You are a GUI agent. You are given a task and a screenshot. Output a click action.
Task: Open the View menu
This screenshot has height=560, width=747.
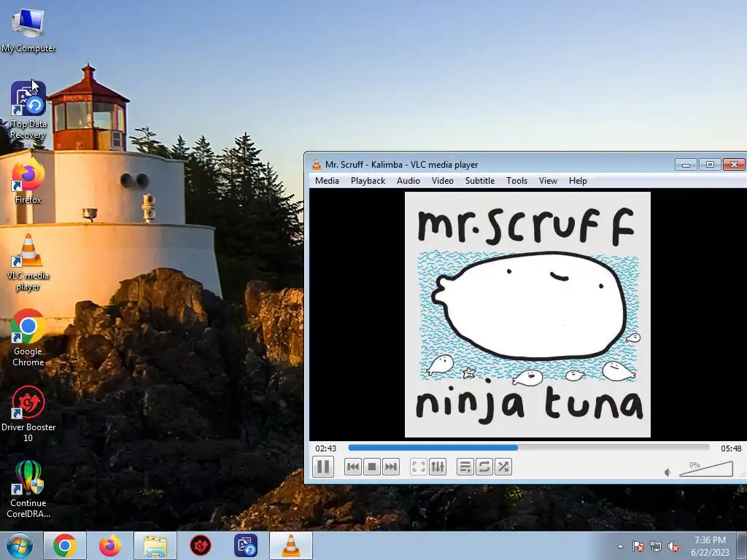click(x=548, y=181)
